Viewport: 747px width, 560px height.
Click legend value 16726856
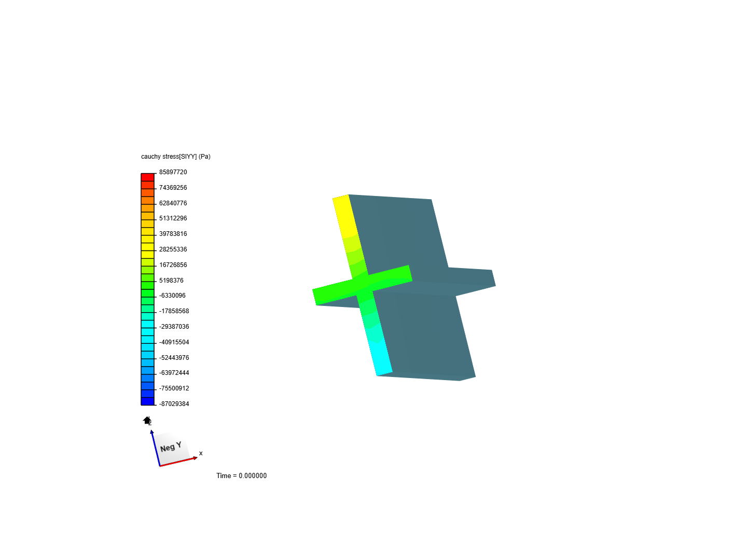pos(173,265)
